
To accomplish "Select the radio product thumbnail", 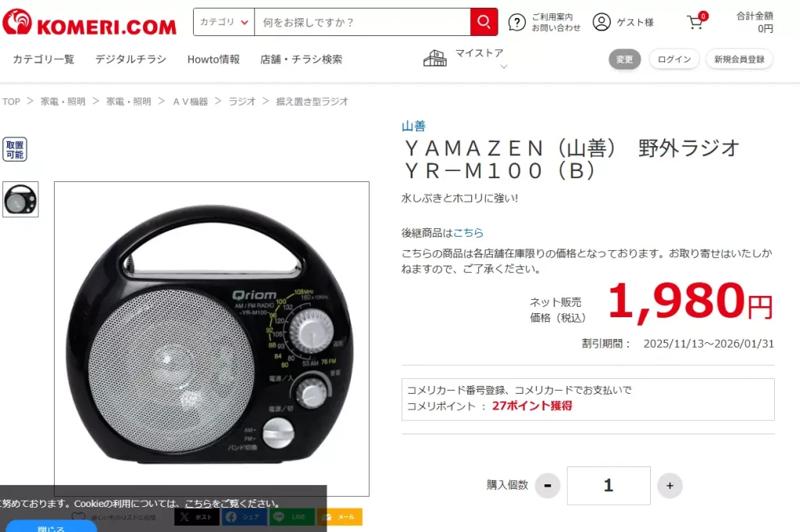I will click(20, 199).
